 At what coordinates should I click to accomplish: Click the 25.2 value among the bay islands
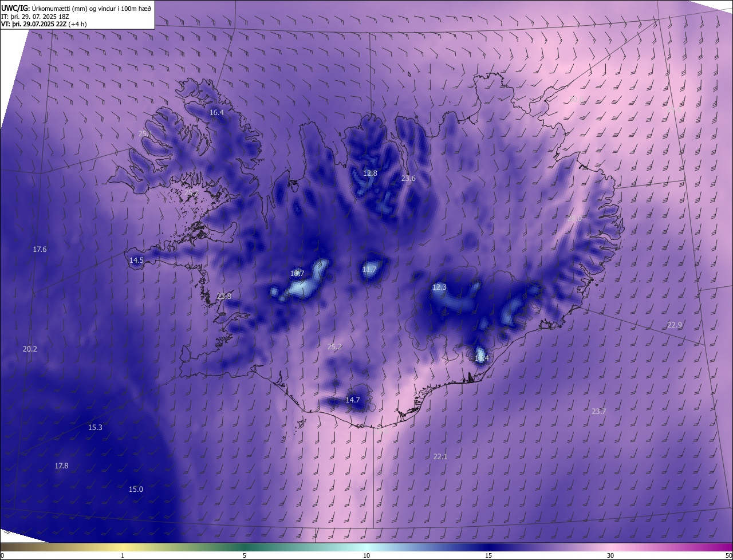[191, 194]
